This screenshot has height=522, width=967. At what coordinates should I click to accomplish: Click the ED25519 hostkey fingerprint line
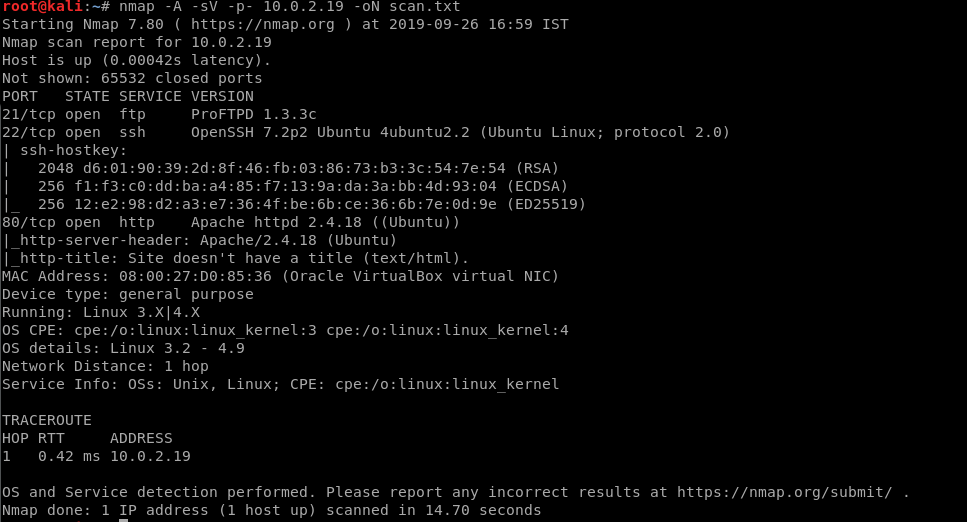[311, 204]
